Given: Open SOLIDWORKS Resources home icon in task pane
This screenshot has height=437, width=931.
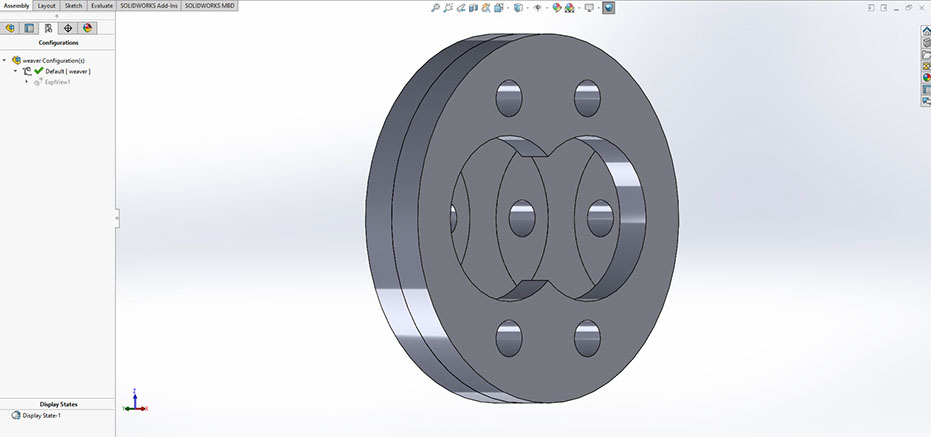Looking at the screenshot, I should click(x=925, y=30).
